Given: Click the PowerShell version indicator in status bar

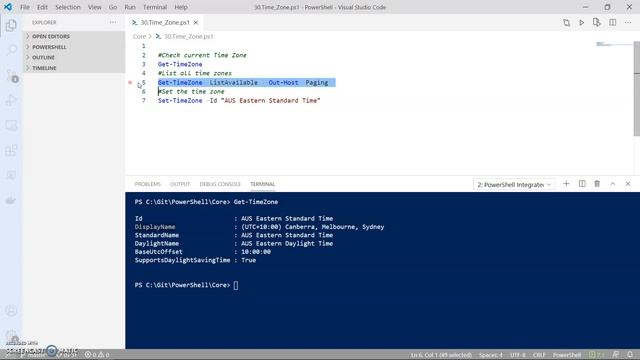Looking at the screenshot, I should pyautogui.click(x=596, y=354).
